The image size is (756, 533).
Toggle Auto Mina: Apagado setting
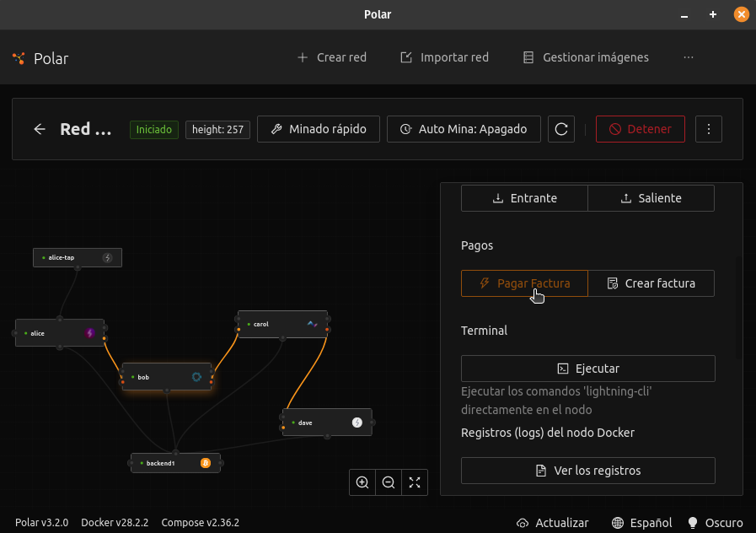[x=464, y=129]
